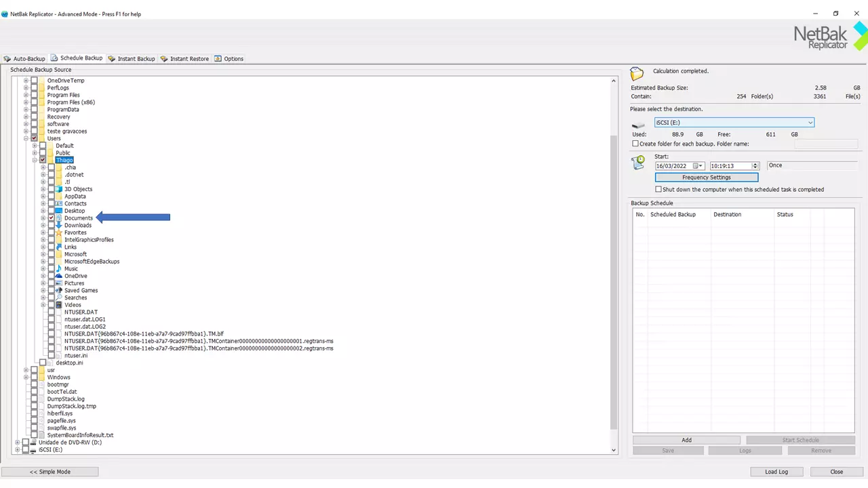Click the SystemBoardInfoResult.txt file icon
Viewport: 868px width, 488px height.
(42, 435)
